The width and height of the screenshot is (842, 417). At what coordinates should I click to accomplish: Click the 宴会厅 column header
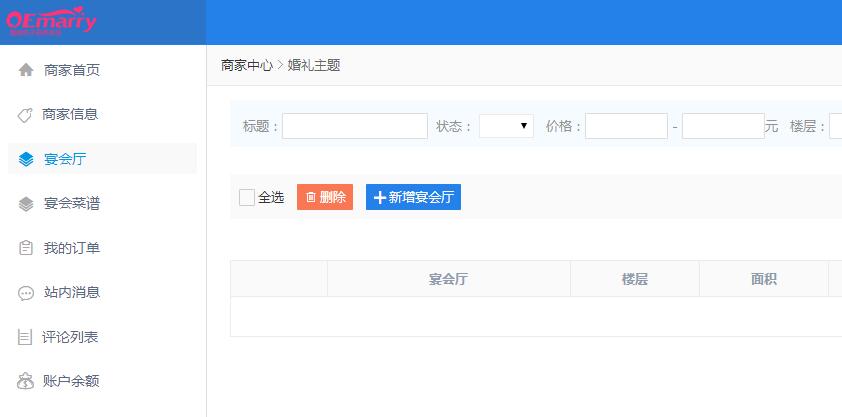click(449, 279)
